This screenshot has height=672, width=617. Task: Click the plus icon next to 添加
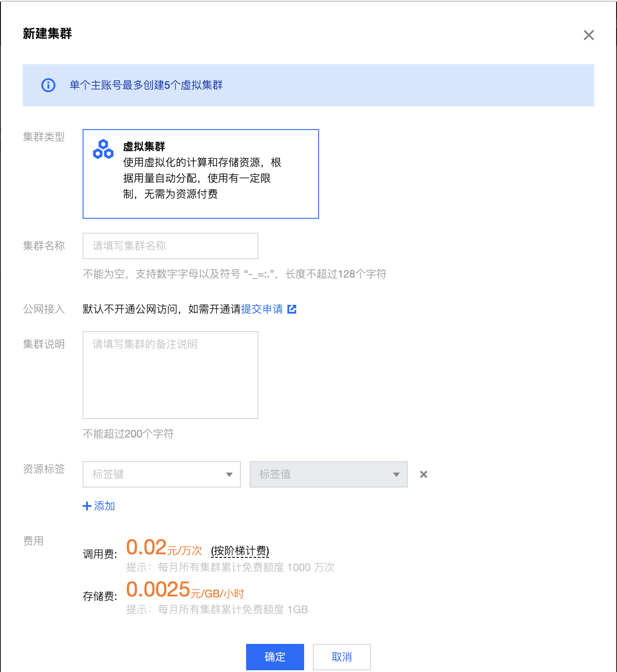(x=87, y=506)
